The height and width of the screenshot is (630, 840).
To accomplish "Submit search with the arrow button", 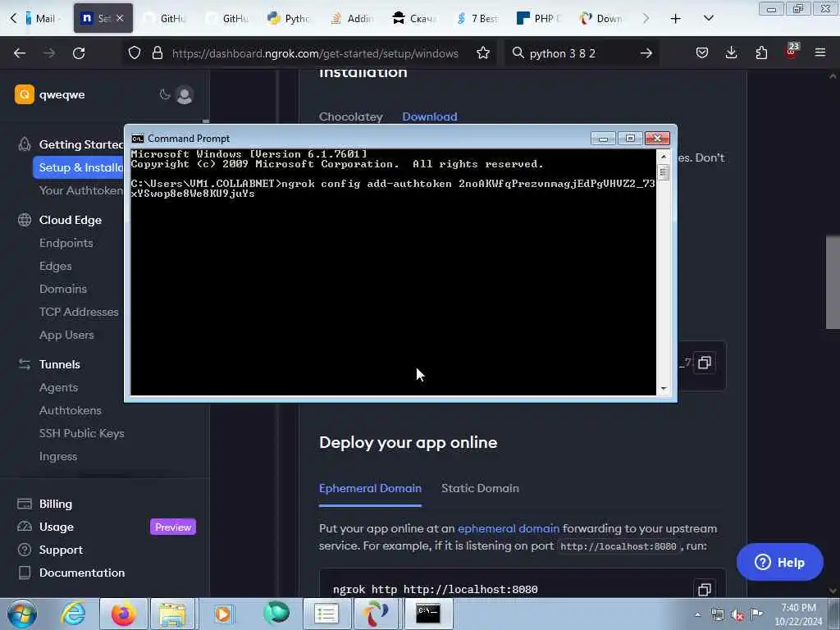I will point(646,53).
